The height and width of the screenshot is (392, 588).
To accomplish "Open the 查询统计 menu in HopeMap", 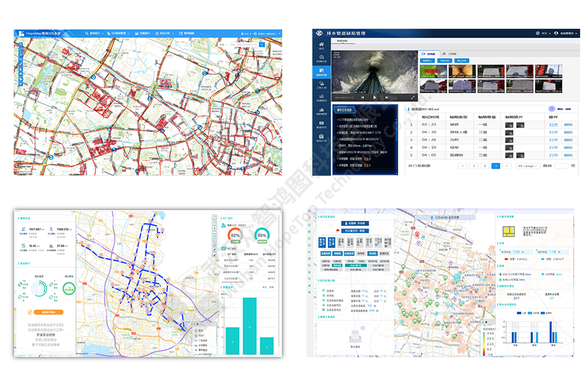I will (x=94, y=33).
